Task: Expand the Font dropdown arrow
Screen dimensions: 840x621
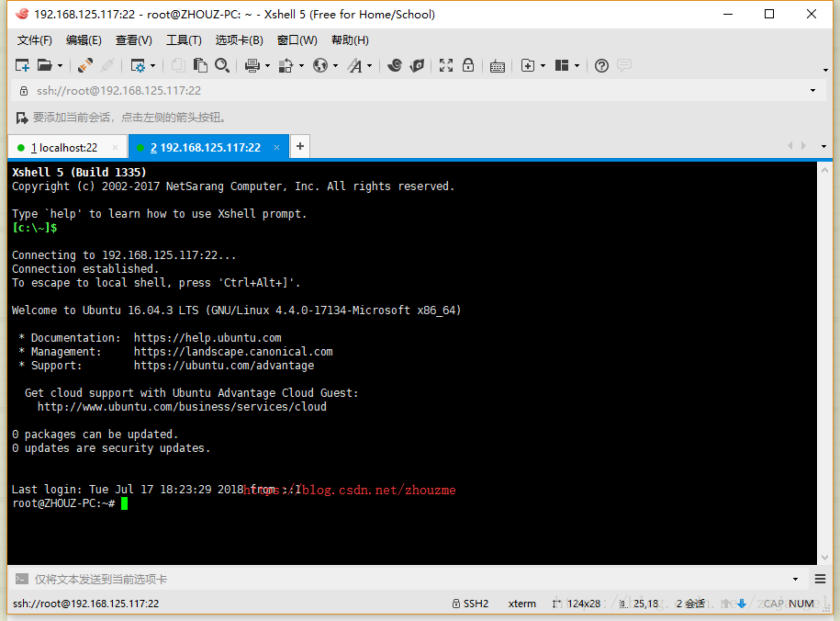Action: coord(370,66)
